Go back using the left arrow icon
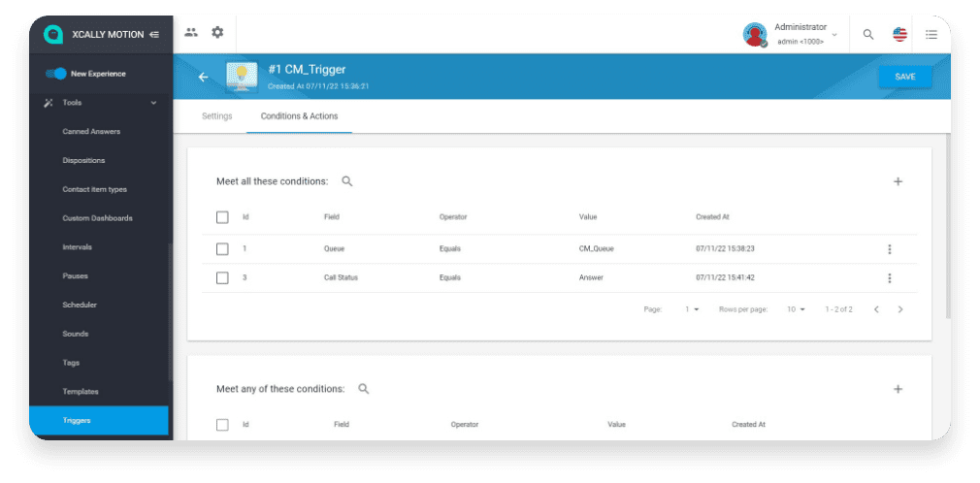 click(203, 77)
